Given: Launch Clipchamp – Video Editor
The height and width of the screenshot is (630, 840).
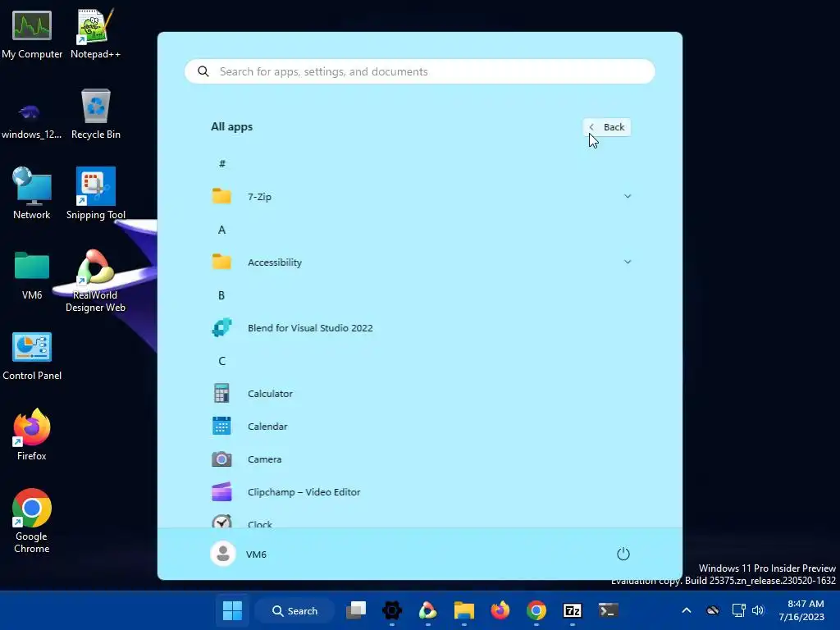Looking at the screenshot, I should [421, 492].
